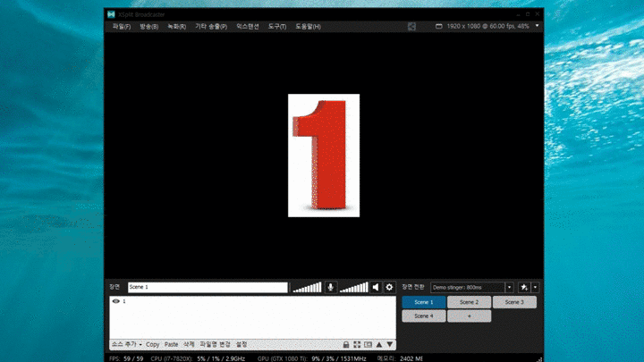Click the add transition star icon

click(524, 287)
